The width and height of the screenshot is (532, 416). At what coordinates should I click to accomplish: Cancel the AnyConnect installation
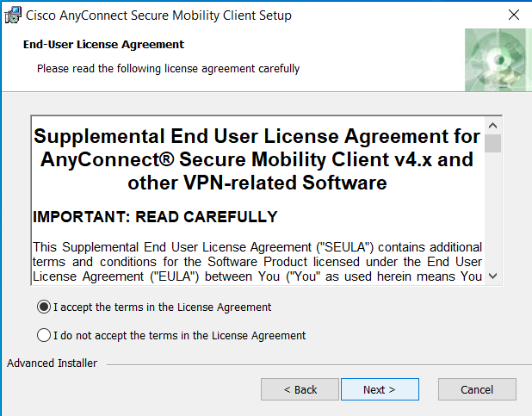pyautogui.click(x=477, y=389)
